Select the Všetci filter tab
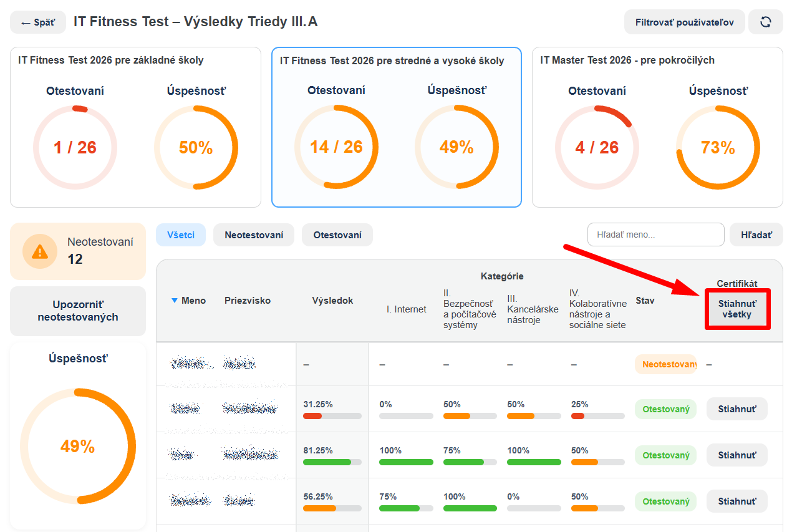This screenshot has width=792, height=532. tap(181, 235)
